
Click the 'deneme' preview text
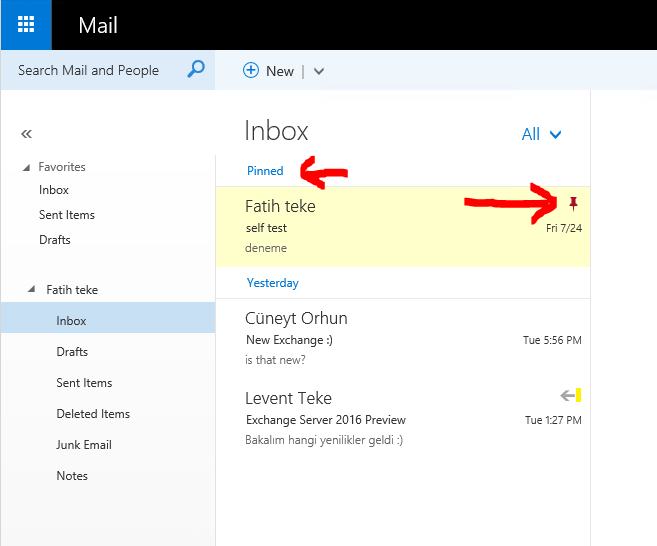[x=266, y=248]
